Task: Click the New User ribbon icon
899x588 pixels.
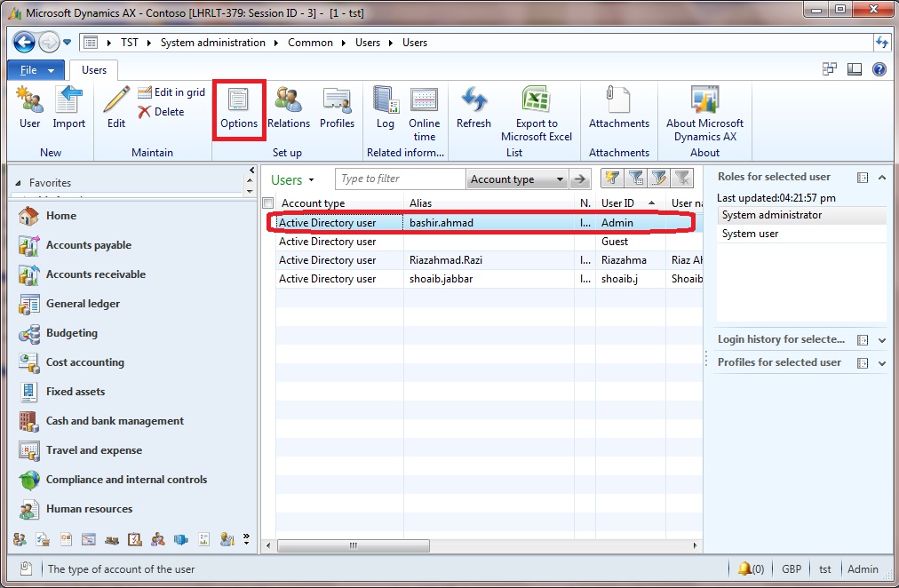Action: (30, 107)
